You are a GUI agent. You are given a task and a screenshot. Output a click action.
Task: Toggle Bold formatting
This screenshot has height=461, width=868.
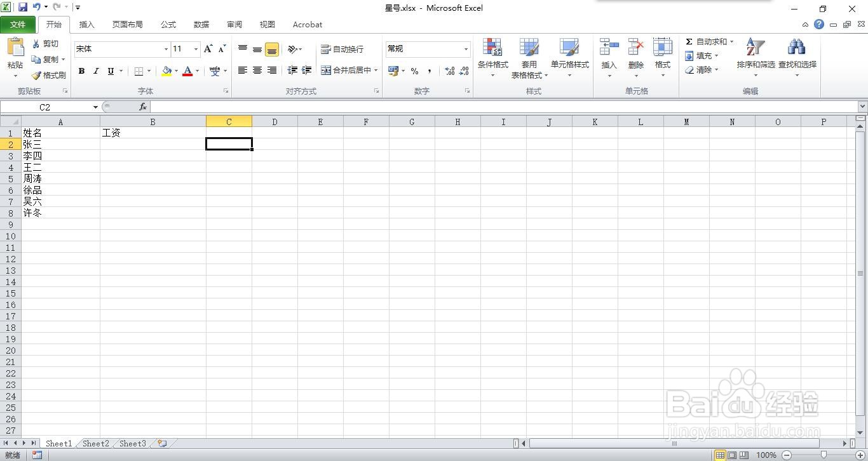(81, 71)
